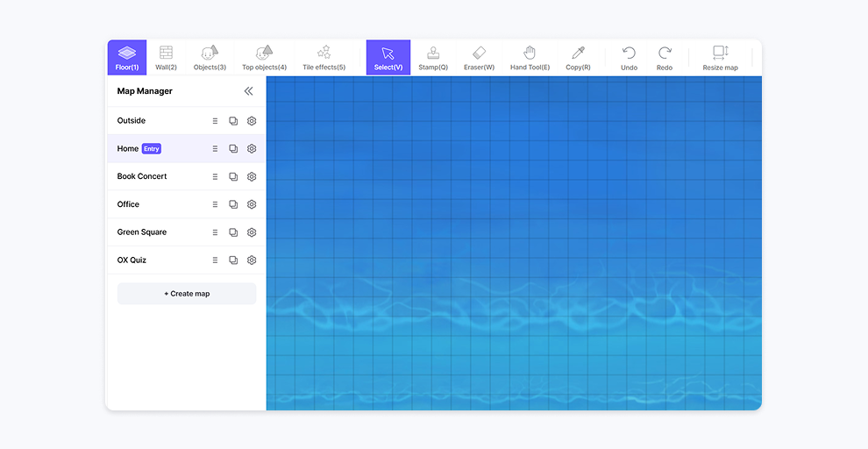Open settings for Book Concert map
Viewport: 868px width, 449px height.
pyautogui.click(x=252, y=176)
